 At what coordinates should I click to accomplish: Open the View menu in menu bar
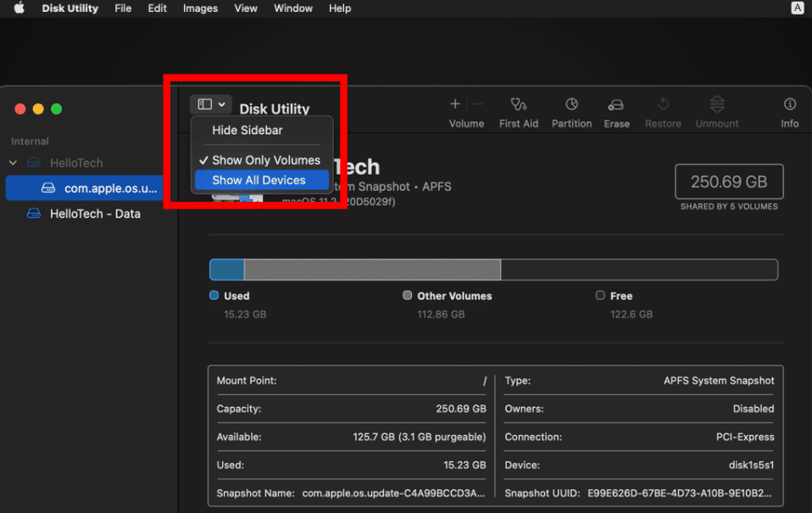coord(246,8)
